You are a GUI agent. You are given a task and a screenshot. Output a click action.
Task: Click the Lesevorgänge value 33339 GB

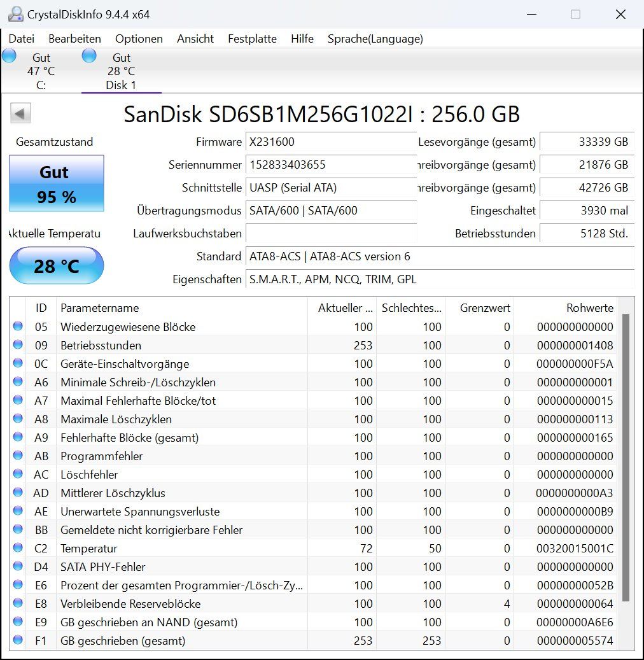[587, 141]
